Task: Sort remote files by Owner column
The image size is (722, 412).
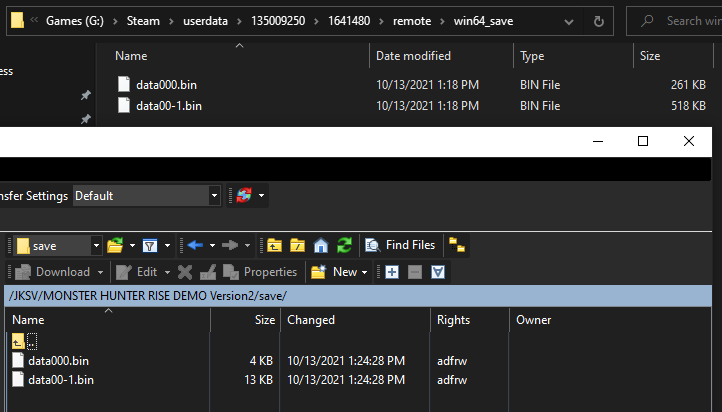Action: pos(534,320)
